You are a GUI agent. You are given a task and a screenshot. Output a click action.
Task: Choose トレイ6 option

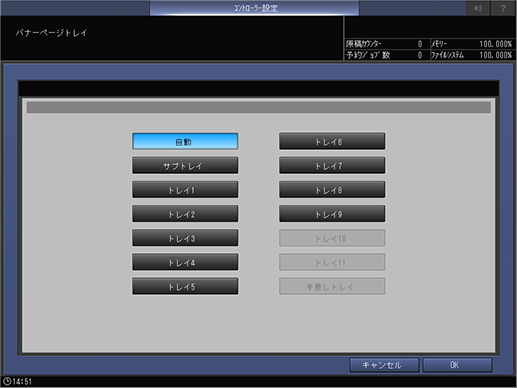click(332, 141)
